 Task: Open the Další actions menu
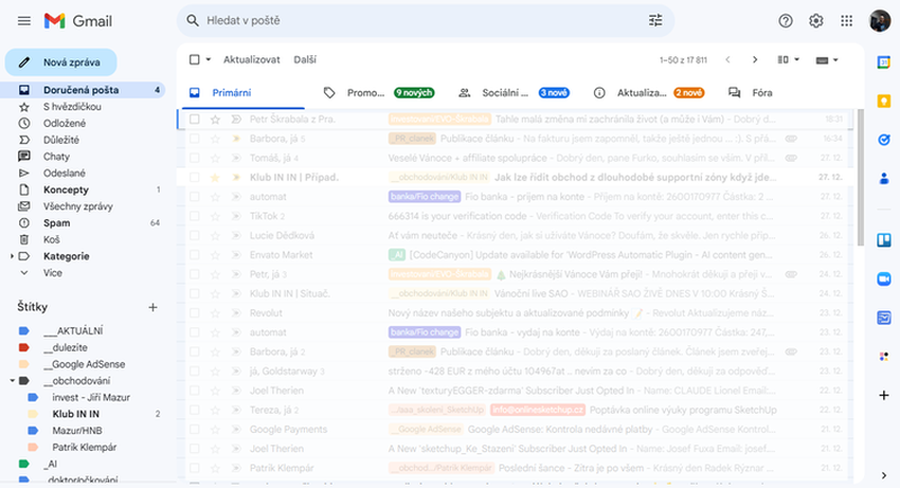[x=305, y=60]
